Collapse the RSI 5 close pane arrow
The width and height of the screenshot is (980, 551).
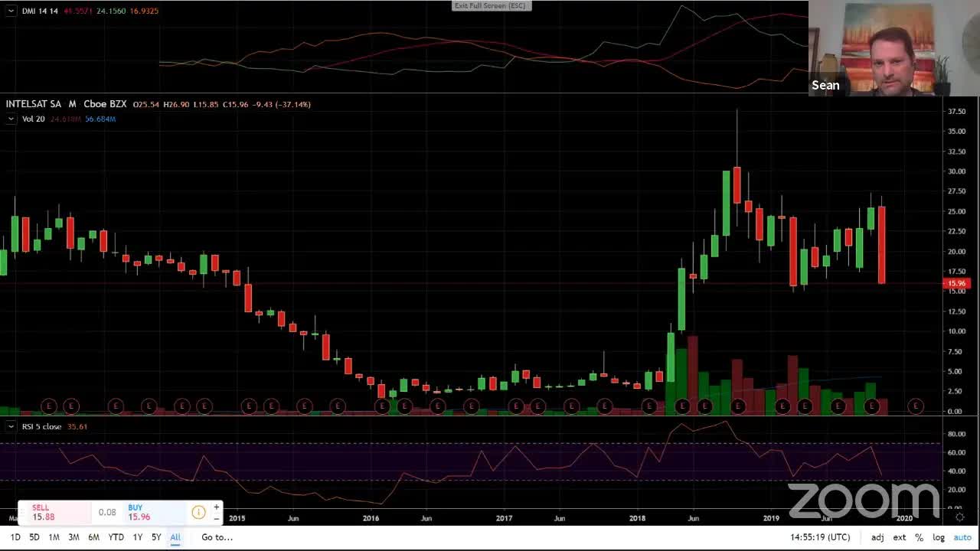point(11,426)
